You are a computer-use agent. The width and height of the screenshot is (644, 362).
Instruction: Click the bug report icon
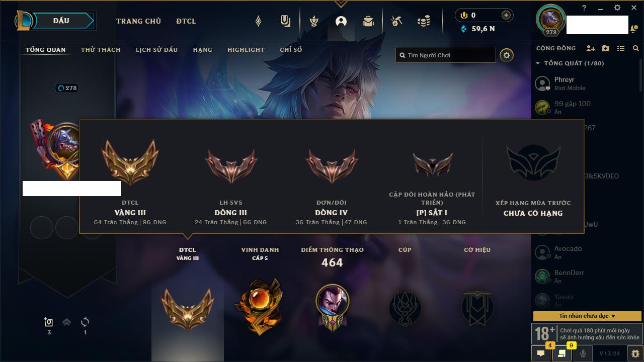coord(635,353)
